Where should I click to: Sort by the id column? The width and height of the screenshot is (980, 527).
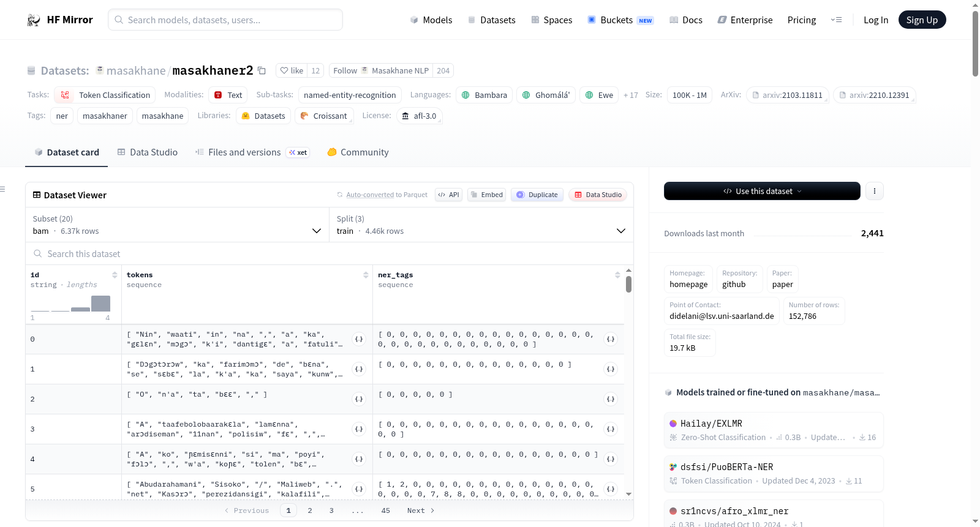pyautogui.click(x=115, y=275)
